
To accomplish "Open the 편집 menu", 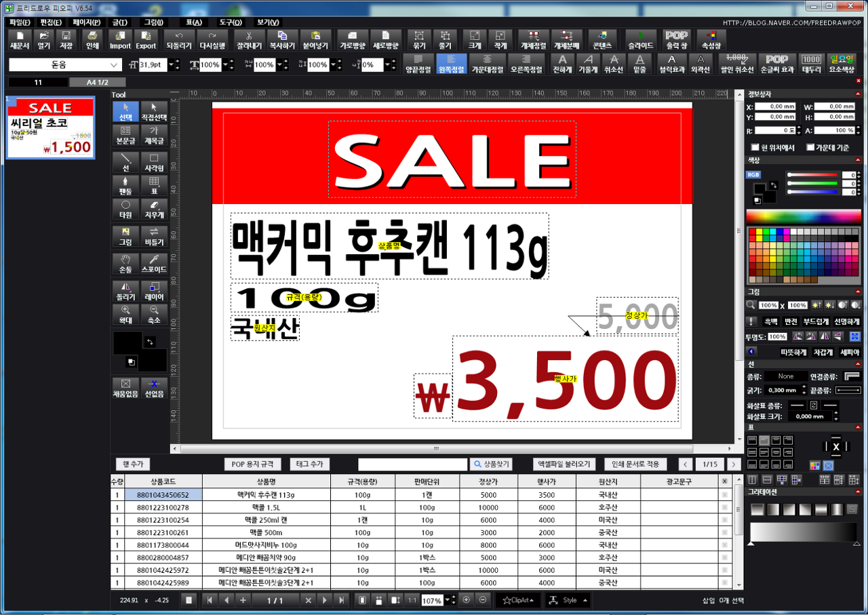I will pos(52,22).
